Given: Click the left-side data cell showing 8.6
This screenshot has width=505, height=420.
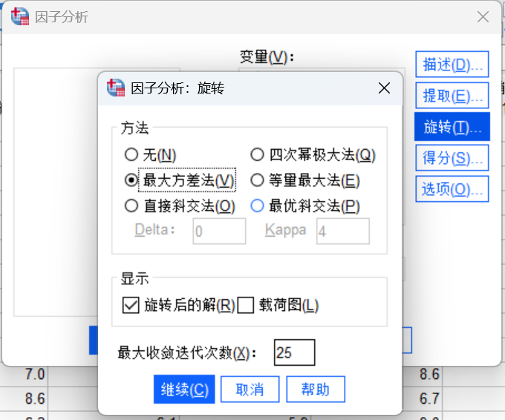Looking at the screenshot, I should pos(35,398).
